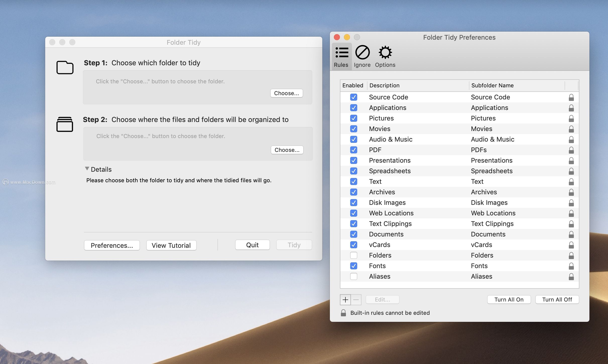Enable the Folders rule checkbox
The image size is (608, 364).
pos(353,255)
